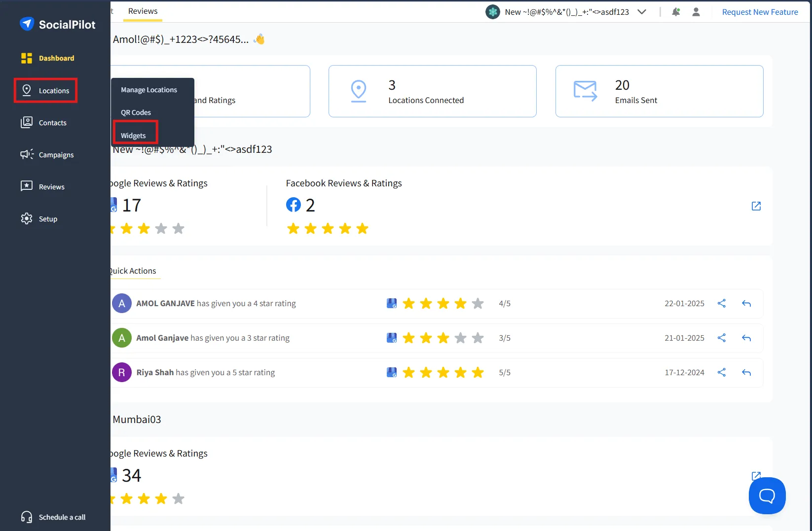Click the notification bell icon
This screenshot has height=531, width=812.
pyautogui.click(x=676, y=11)
